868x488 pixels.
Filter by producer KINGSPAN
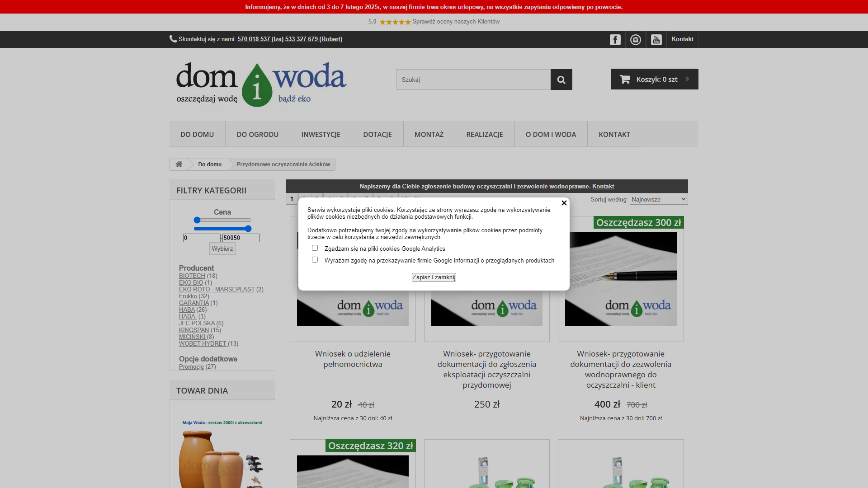click(194, 330)
